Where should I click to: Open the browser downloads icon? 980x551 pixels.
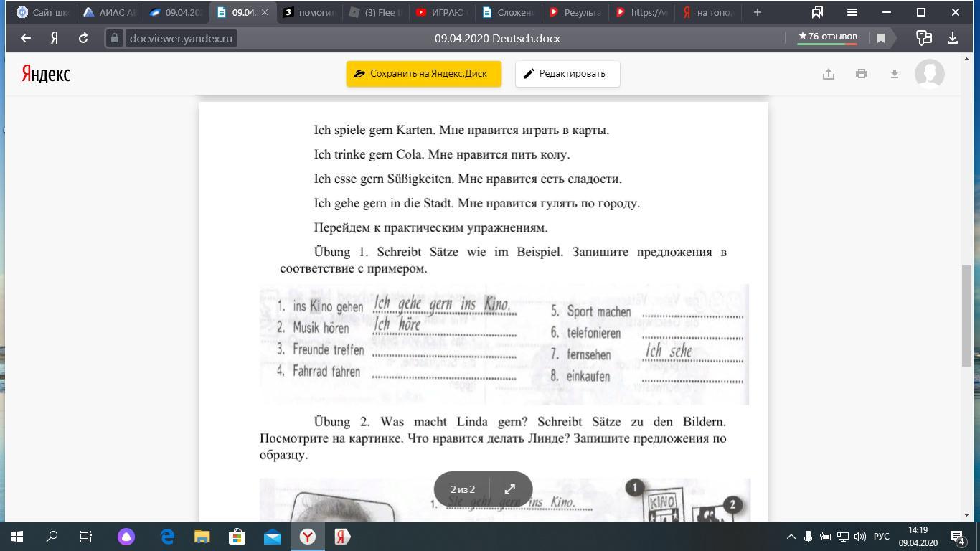pos(953,38)
